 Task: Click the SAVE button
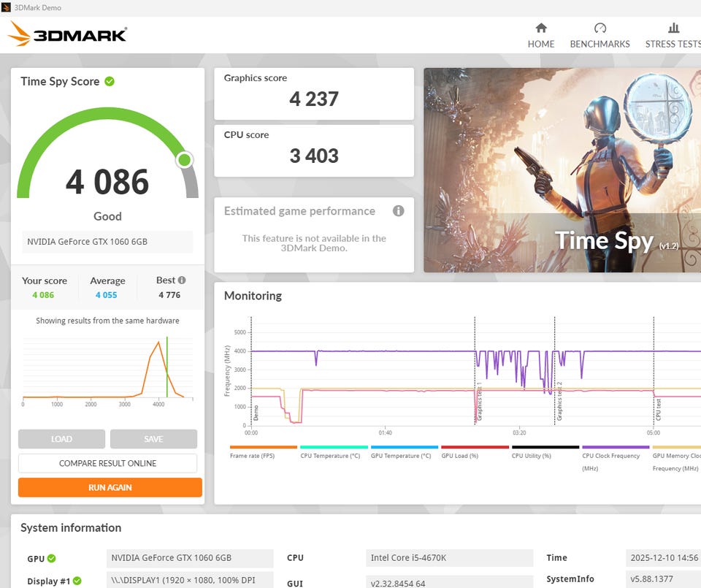(x=153, y=439)
